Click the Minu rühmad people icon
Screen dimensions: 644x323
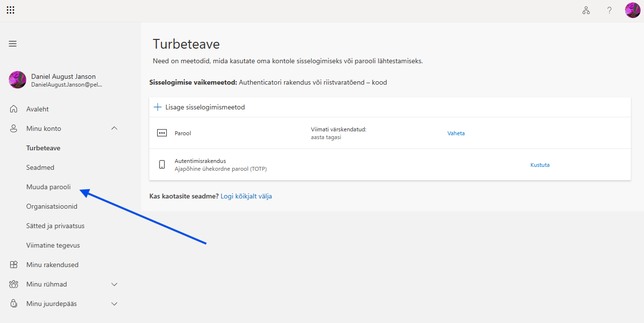coord(14,284)
